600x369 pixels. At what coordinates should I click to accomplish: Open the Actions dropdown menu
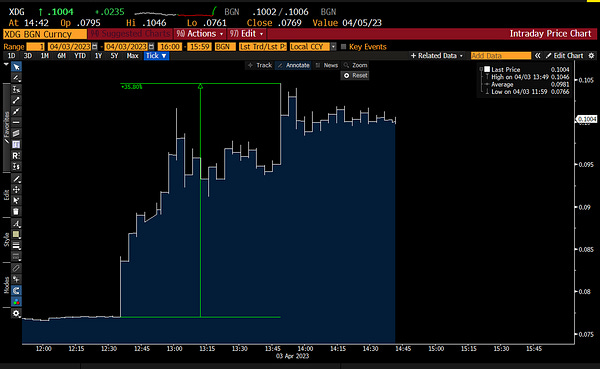point(199,34)
